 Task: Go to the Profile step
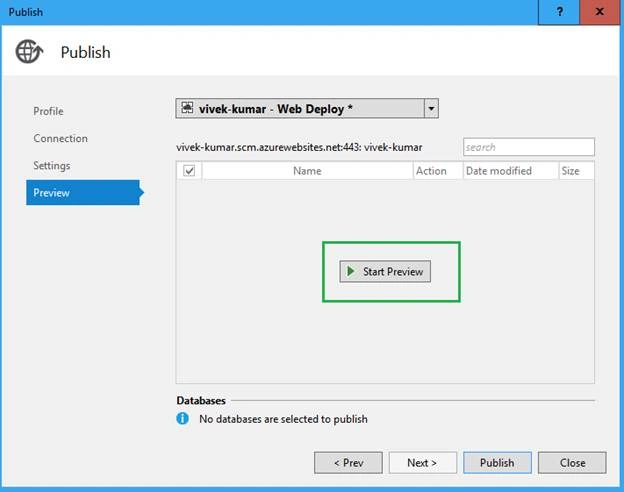click(x=48, y=111)
